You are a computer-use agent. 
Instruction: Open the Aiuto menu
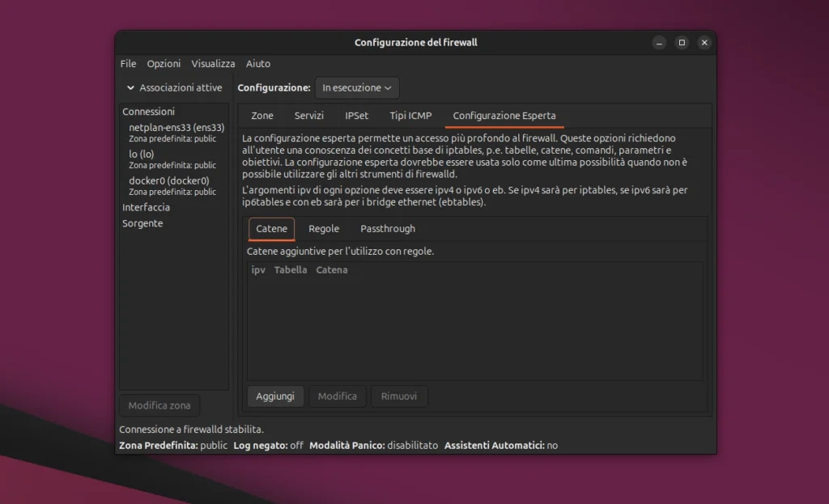tap(258, 63)
